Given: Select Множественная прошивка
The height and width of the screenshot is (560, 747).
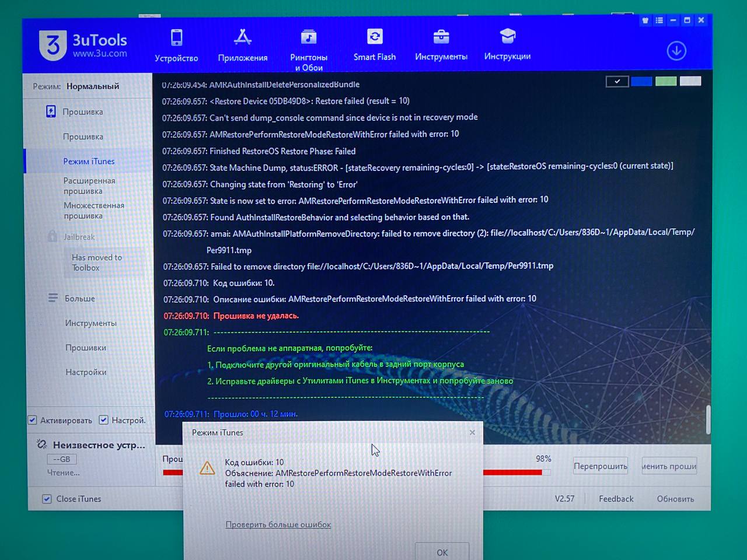Looking at the screenshot, I should [x=94, y=210].
